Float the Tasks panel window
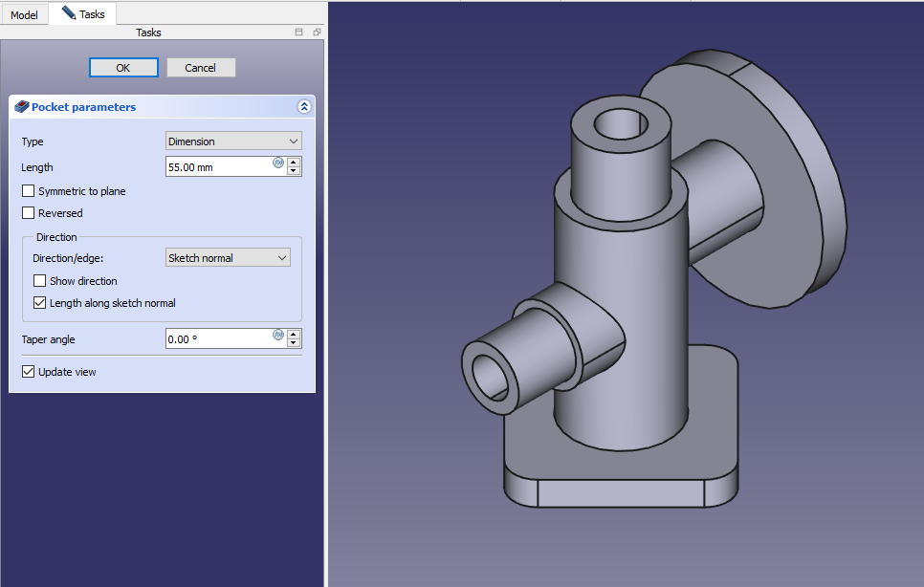 point(317,33)
